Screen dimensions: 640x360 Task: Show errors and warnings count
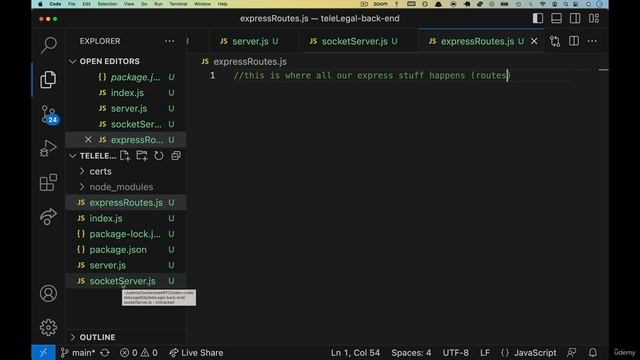coord(139,353)
